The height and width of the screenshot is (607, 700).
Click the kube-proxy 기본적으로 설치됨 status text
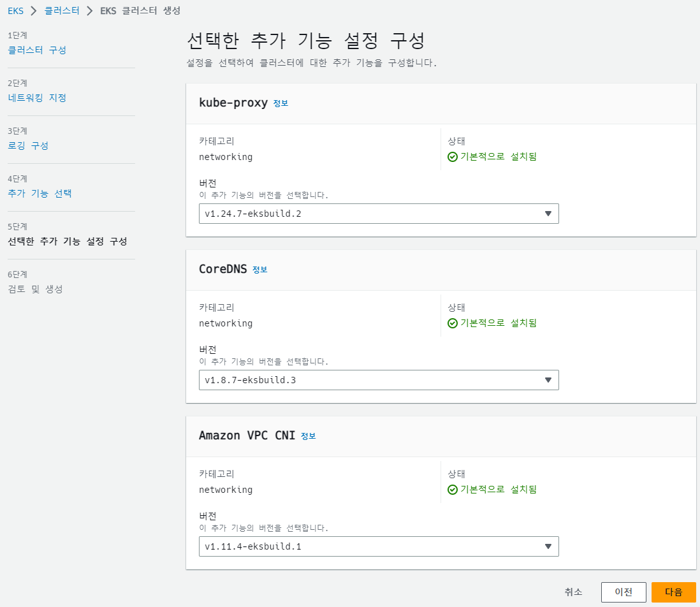click(x=498, y=157)
